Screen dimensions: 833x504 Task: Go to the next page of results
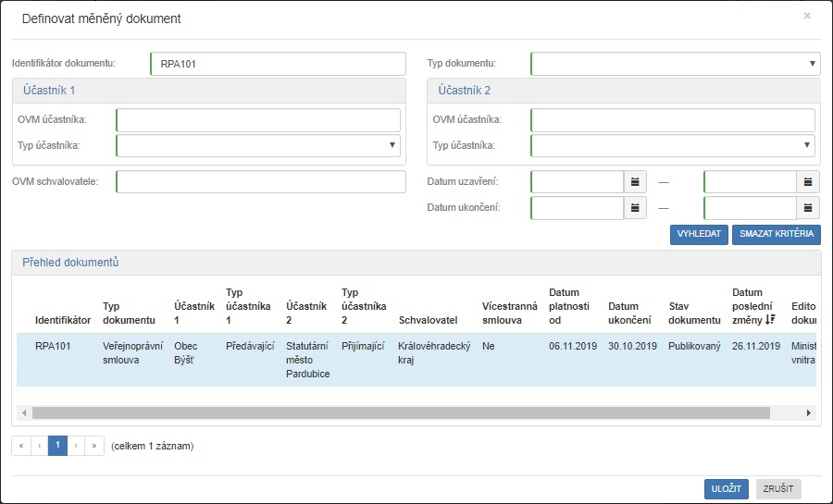click(76, 446)
